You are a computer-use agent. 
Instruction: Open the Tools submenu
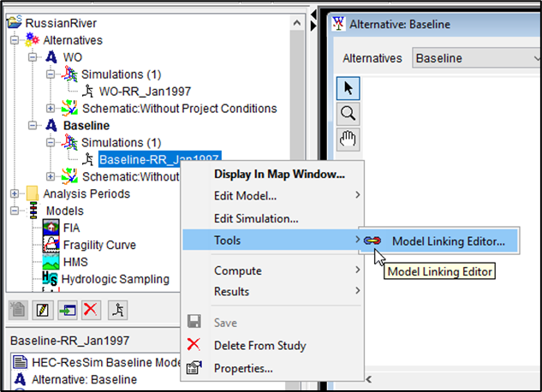pos(273,240)
